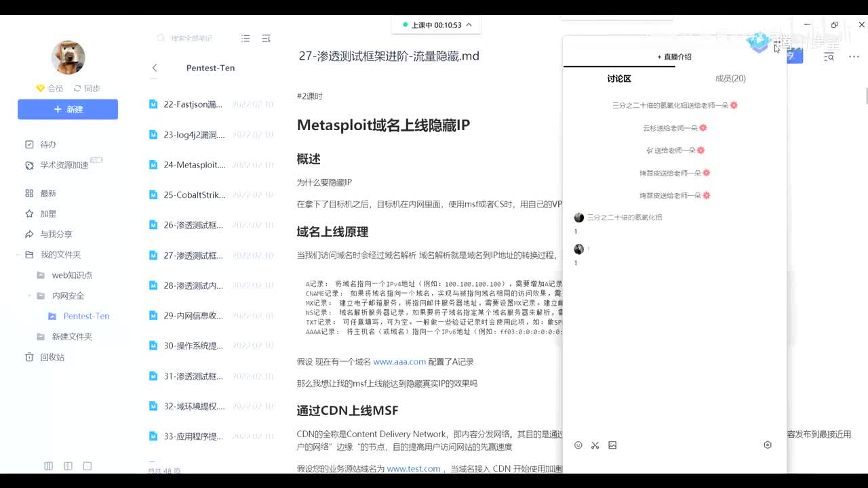Viewport: 868px width, 488px height.
Task: Click the 搜索全部笔记 search field
Action: [192, 39]
